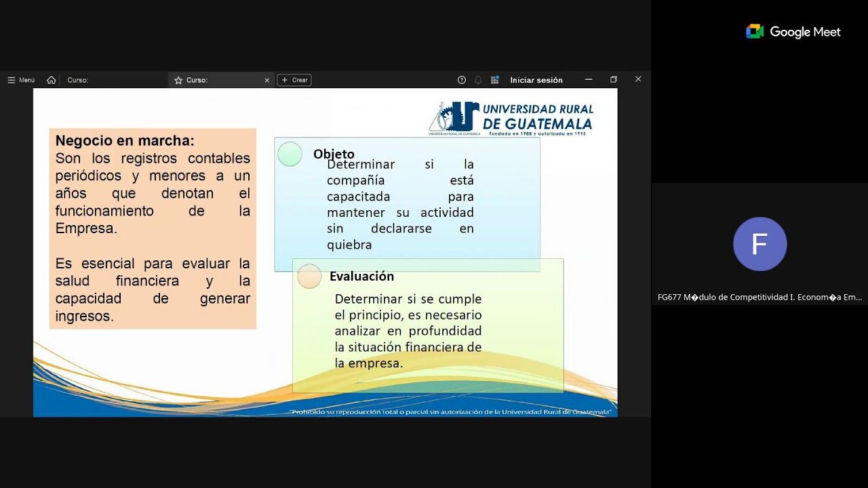Viewport: 868px width, 488px height.
Task: Click the Universidad Rural de Guatemala logo
Action: point(511,119)
